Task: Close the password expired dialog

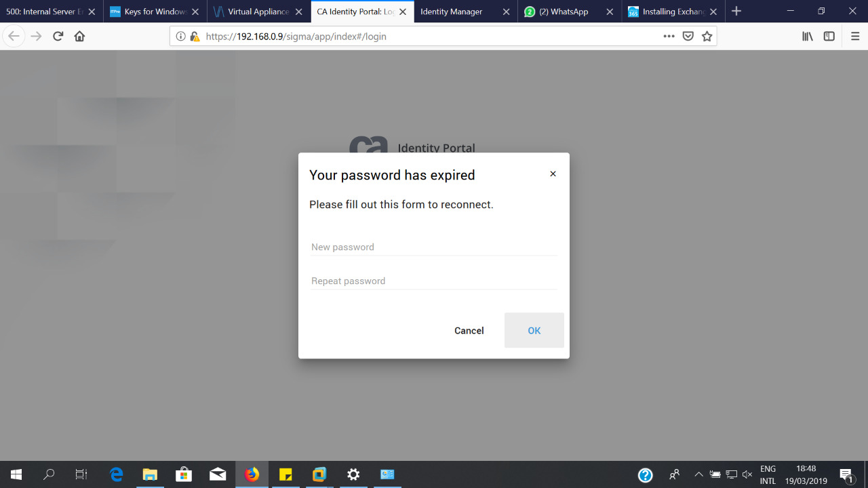Action: 553,174
